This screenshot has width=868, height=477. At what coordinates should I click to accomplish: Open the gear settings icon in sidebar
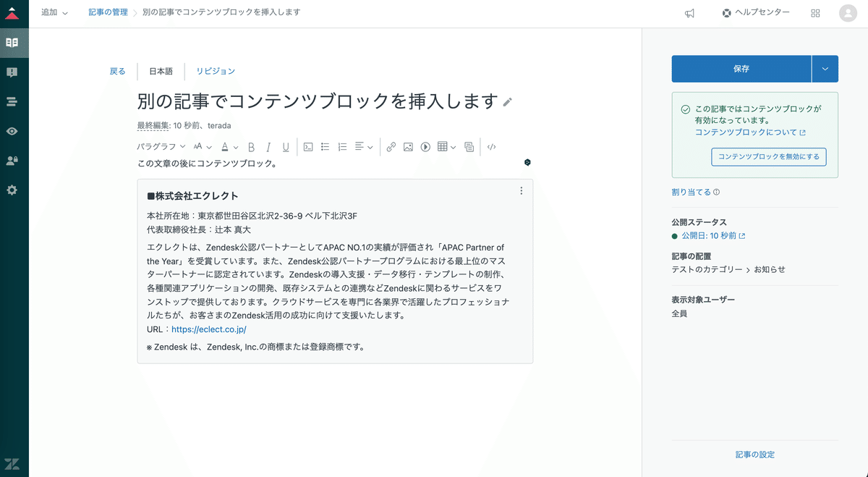pyautogui.click(x=12, y=190)
